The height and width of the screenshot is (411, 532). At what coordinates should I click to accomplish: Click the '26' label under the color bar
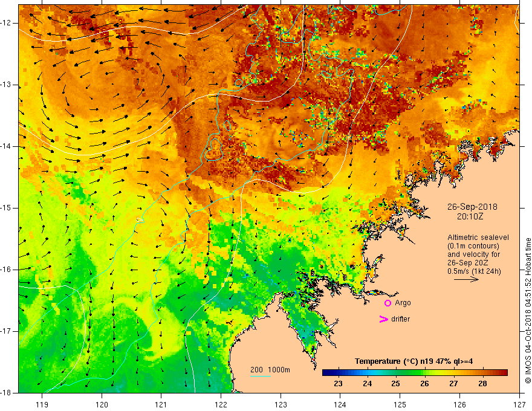click(x=424, y=384)
